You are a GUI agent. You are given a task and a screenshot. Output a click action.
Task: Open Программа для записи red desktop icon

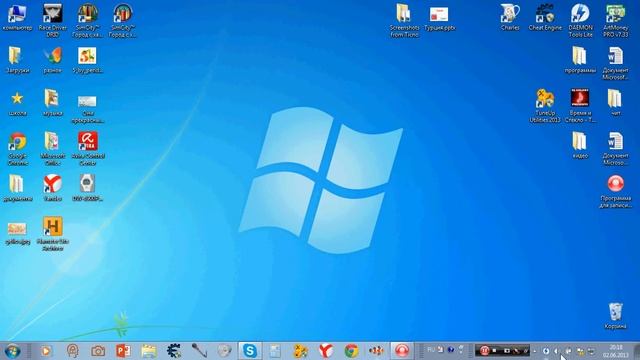(x=616, y=191)
